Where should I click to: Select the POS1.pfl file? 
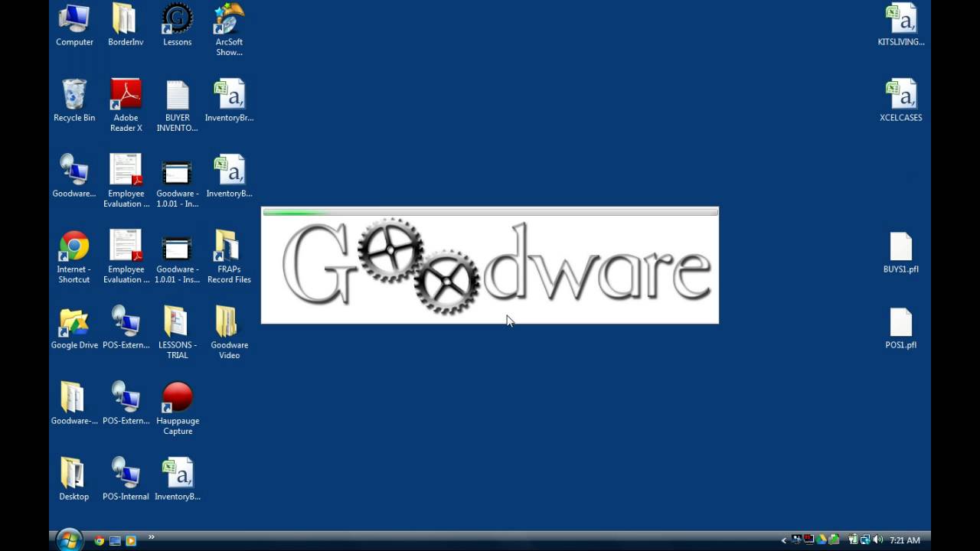(x=901, y=329)
